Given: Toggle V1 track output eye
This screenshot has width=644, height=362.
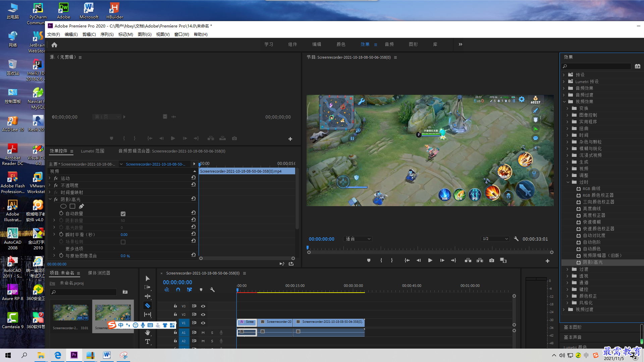Looking at the screenshot, I should [x=203, y=323].
